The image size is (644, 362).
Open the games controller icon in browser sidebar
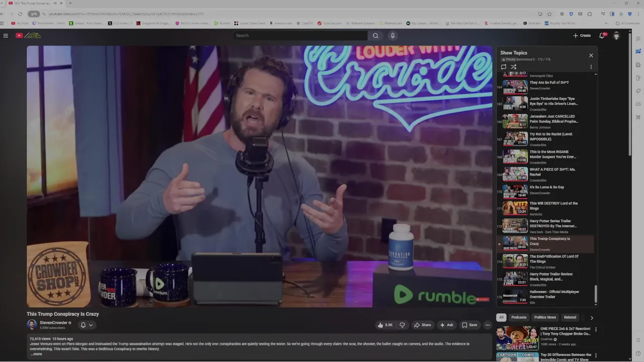(x=638, y=104)
